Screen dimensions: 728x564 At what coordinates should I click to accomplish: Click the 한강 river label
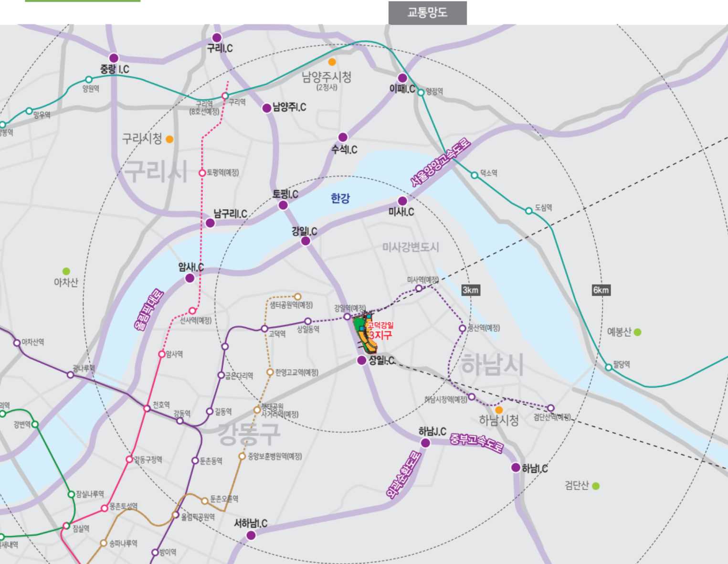tap(340, 198)
